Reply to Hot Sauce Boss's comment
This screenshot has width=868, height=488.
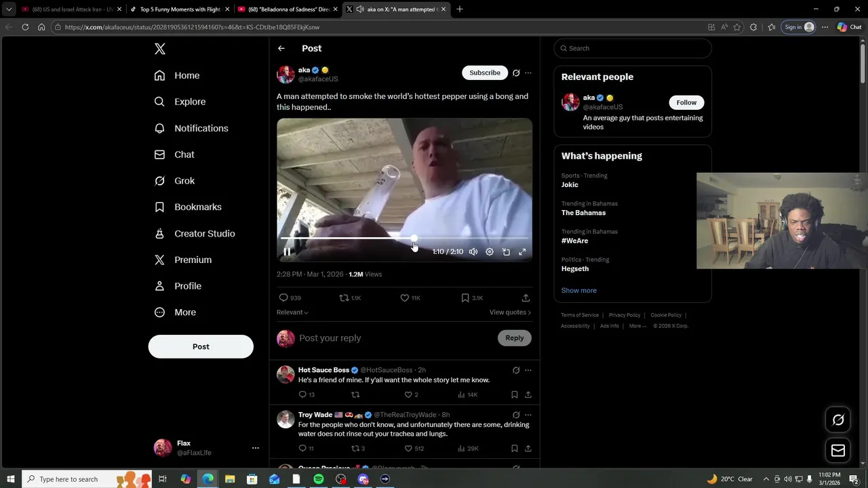click(302, 394)
